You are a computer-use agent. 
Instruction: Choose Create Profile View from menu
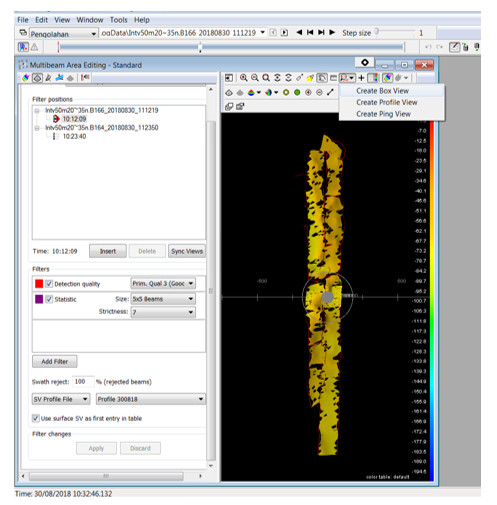[387, 102]
